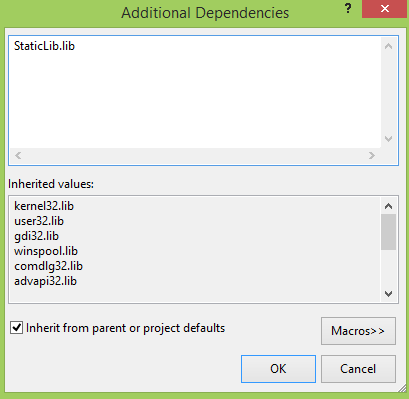Click down arrow of the Inherited values list
Viewport: 409px width, 399px height.
pos(388,294)
